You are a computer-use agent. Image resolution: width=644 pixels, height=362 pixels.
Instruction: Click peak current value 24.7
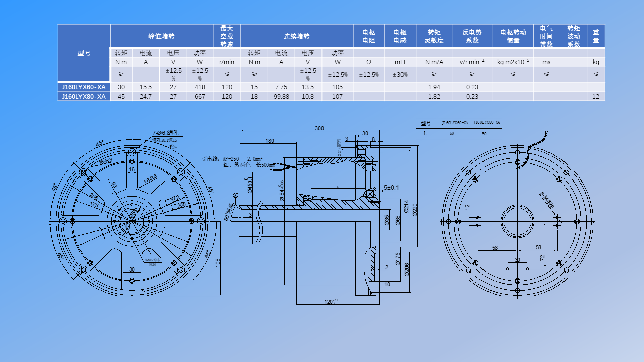(x=146, y=96)
